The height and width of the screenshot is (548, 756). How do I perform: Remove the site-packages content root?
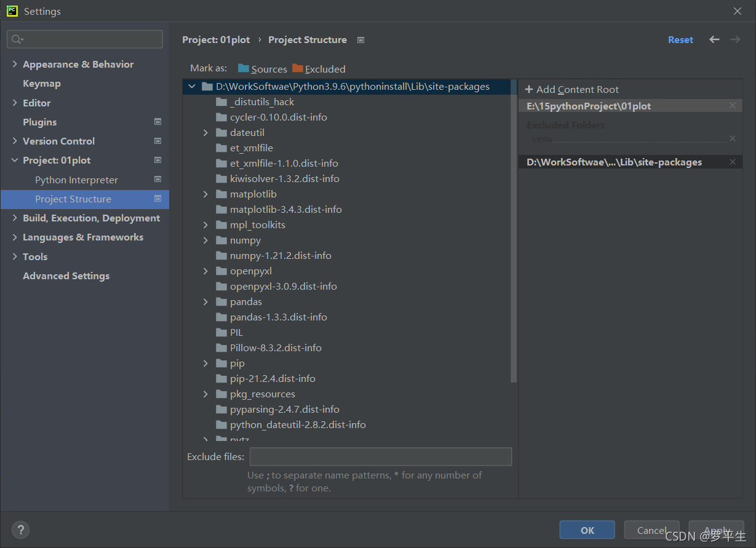[x=732, y=162]
